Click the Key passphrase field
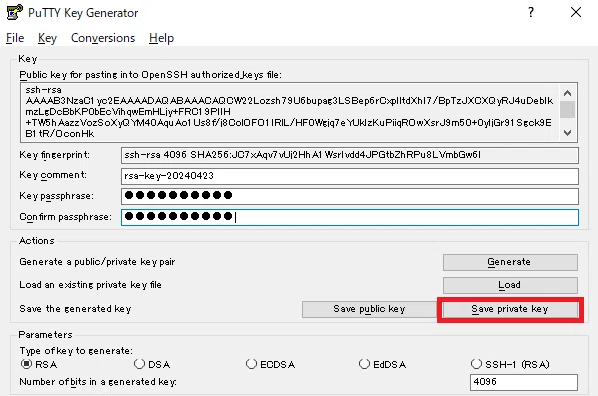The height and width of the screenshot is (396, 598). click(x=349, y=196)
